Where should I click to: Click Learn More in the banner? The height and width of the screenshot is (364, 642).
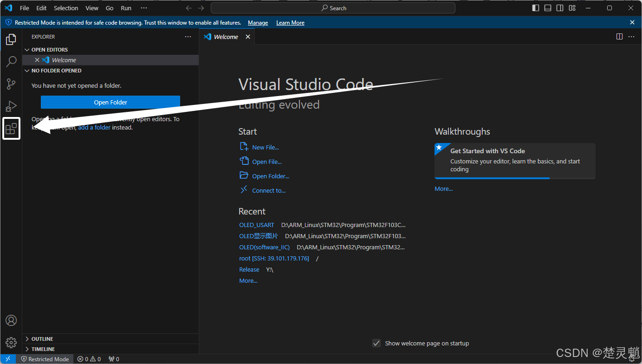point(290,23)
